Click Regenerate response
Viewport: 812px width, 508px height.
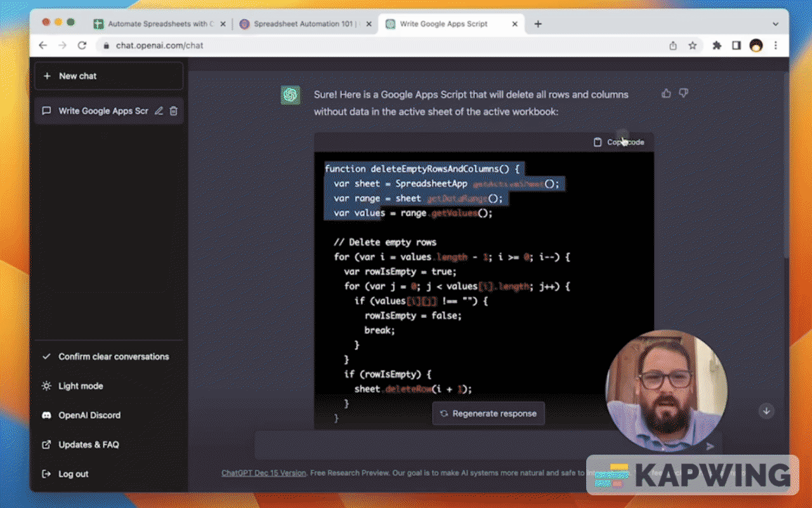(x=488, y=413)
